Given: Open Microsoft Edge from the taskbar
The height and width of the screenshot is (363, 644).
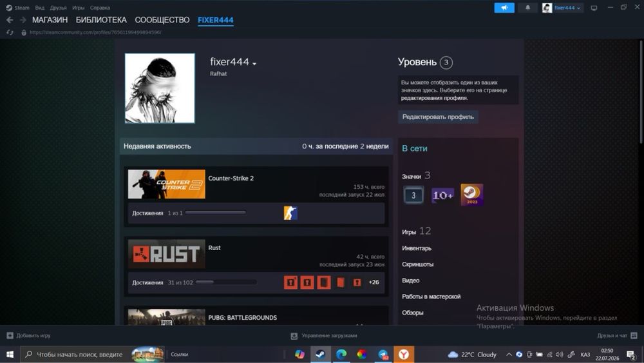Looking at the screenshot, I should pos(341,354).
